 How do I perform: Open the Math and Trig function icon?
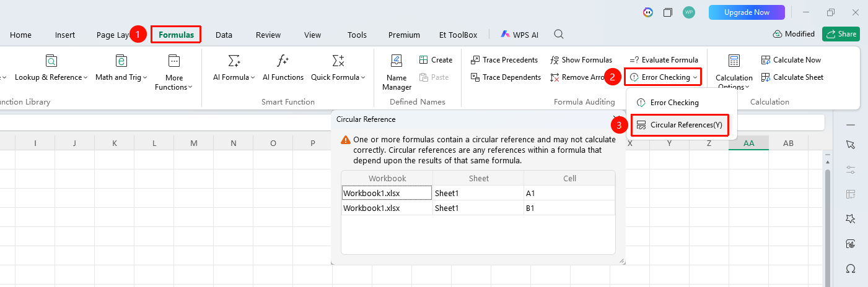[121, 61]
